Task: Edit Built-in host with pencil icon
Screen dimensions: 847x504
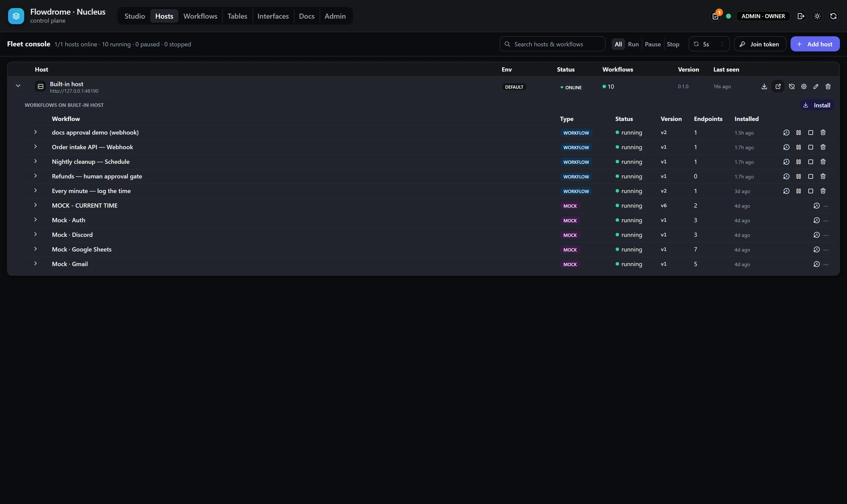Action: point(816,87)
